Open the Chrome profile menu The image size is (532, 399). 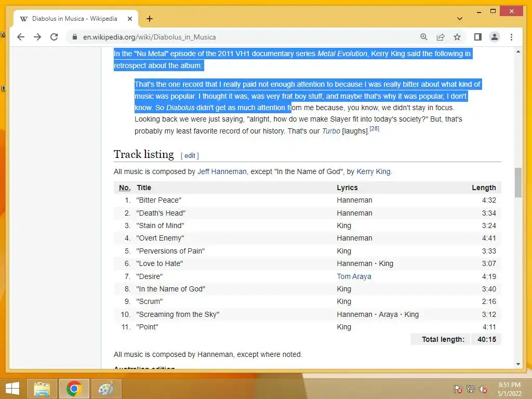[x=495, y=37]
